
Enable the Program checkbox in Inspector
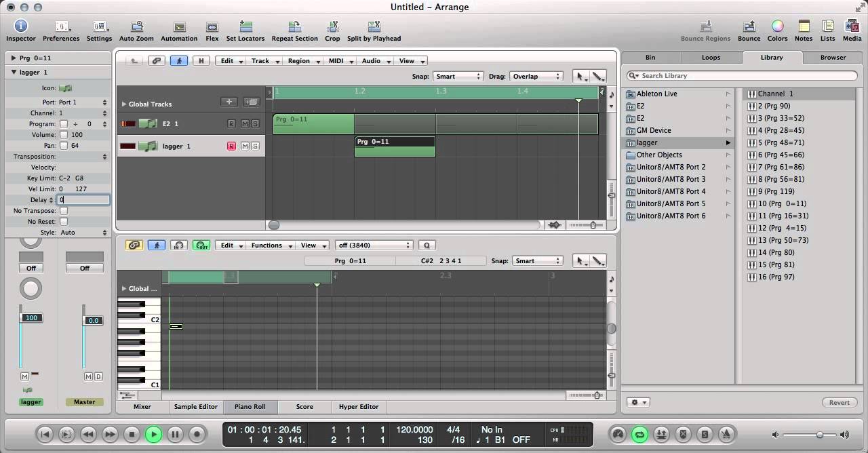[x=64, y=124]
